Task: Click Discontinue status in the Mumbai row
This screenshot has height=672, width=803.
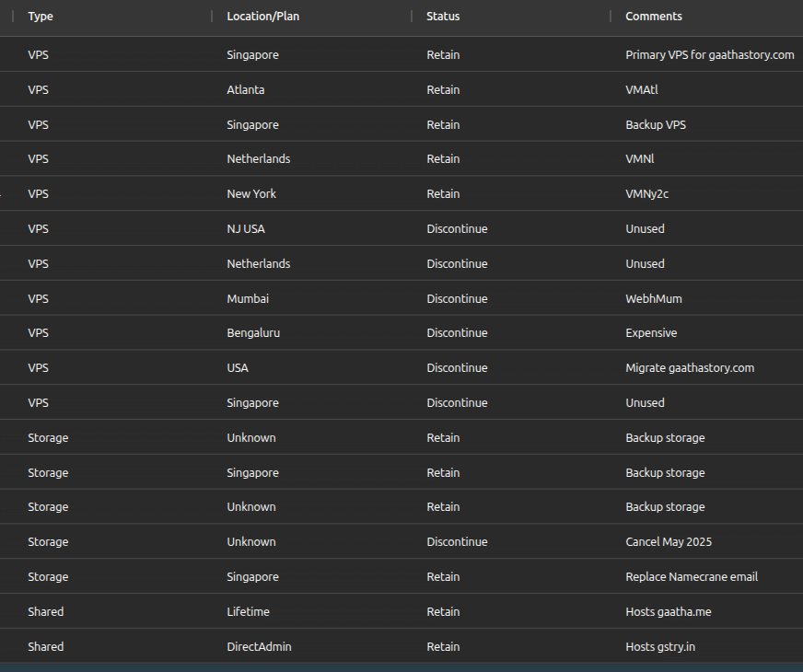Action: 457,299
